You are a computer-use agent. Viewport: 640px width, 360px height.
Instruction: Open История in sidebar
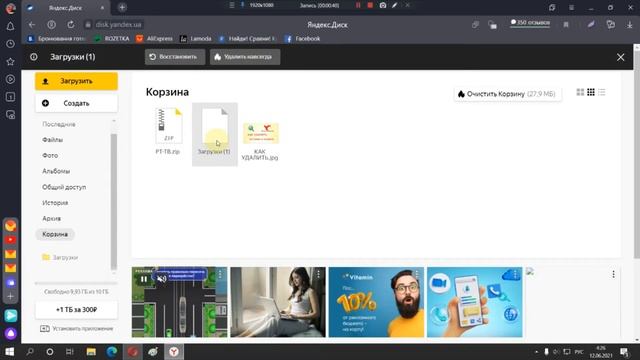click(55, 202)
